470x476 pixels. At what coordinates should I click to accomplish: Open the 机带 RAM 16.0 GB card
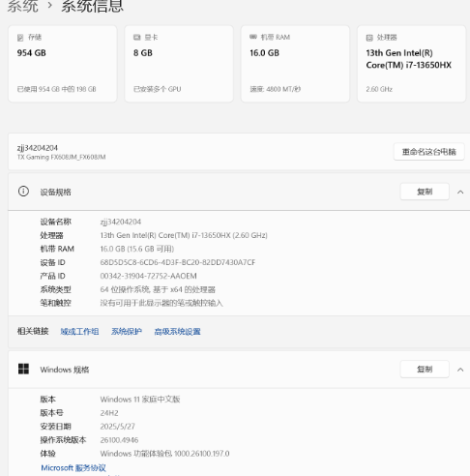tap(295, 64)
